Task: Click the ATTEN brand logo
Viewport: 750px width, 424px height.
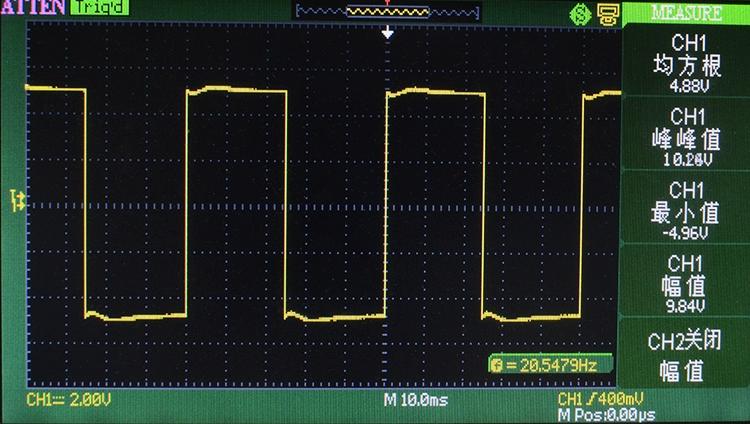Action: pyautogui.click(x=33, y=9)
